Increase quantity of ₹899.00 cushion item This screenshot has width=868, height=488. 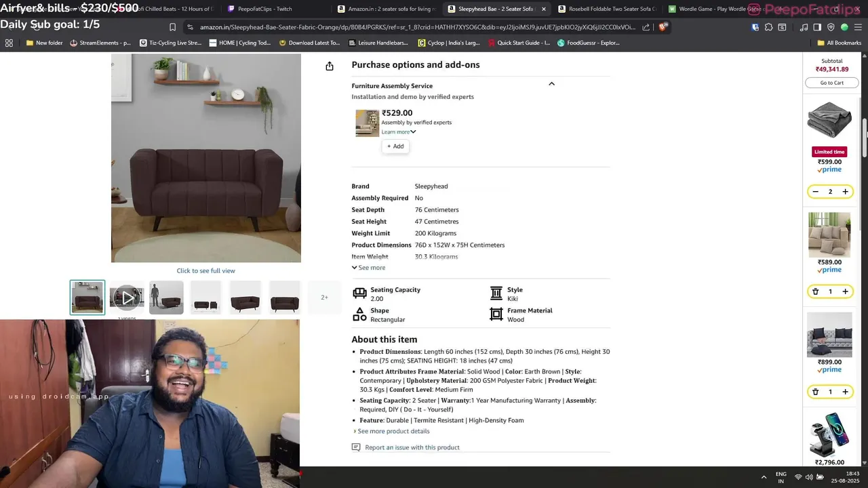(845, 392)
